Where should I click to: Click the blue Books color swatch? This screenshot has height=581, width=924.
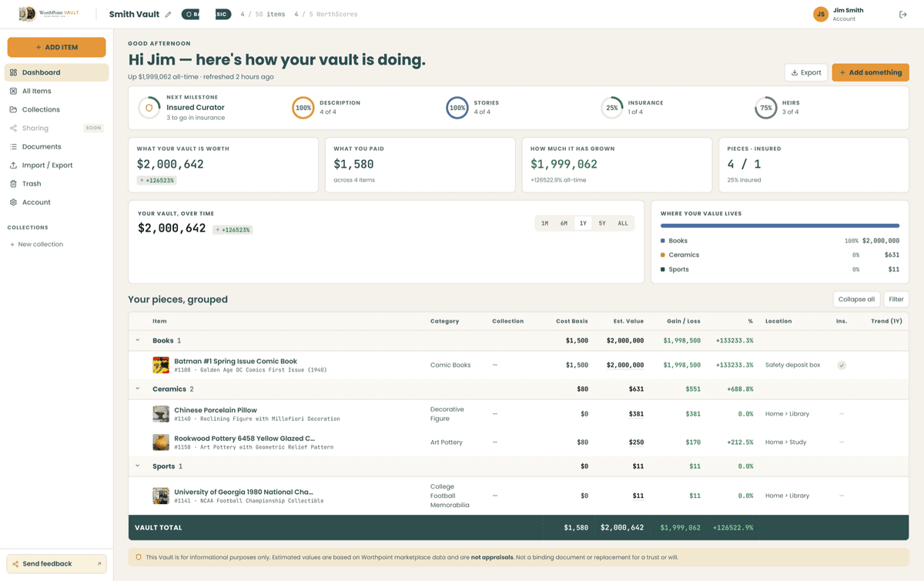click(x=663, y=241)
